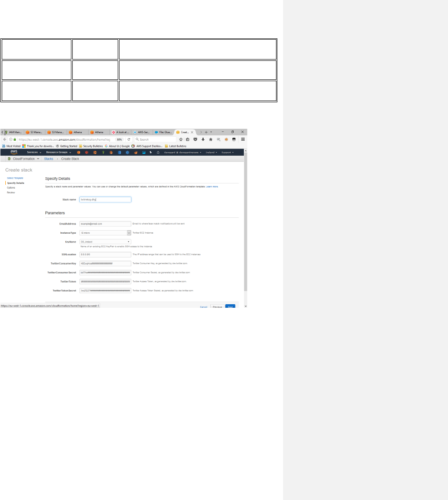Switch to the AWS-Ser browser tab
Image resolution: width=448 pixels, height=500 pixels.
tap(142, 132)
